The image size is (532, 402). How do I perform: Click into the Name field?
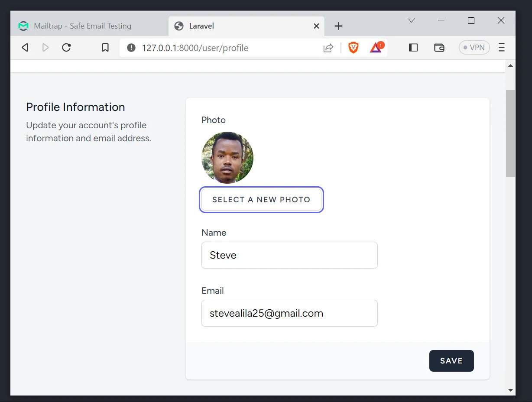pyautogui.click(x=289, y=255)
